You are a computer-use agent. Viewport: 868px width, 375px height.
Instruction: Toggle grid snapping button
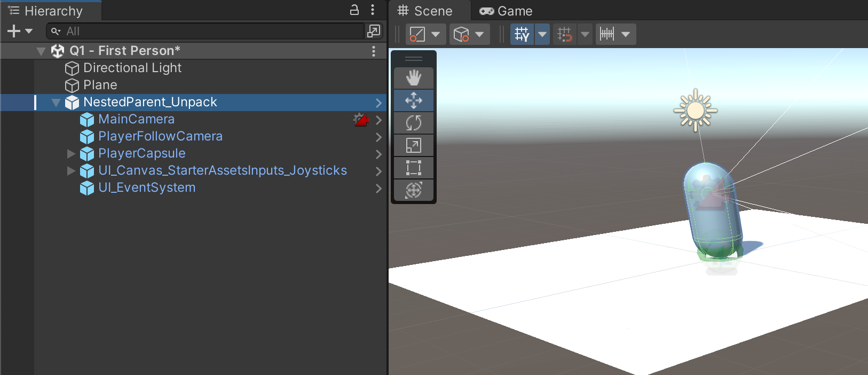tap(564, 35)
